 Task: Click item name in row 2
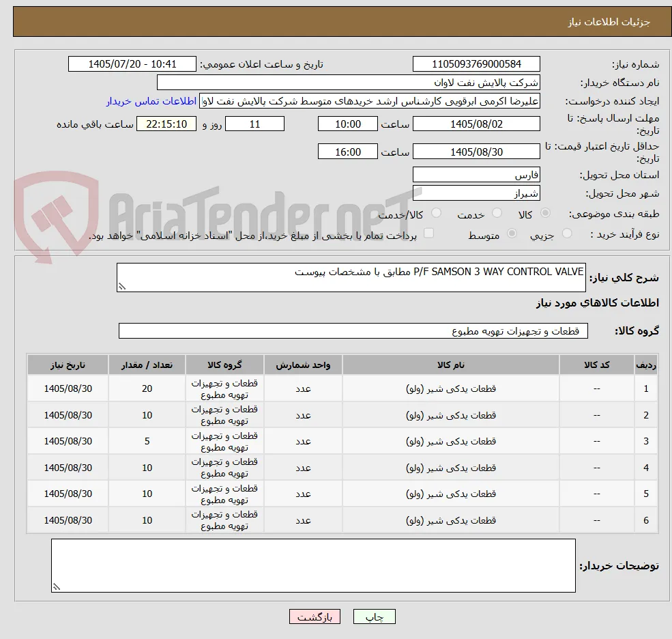click(451, 415)
